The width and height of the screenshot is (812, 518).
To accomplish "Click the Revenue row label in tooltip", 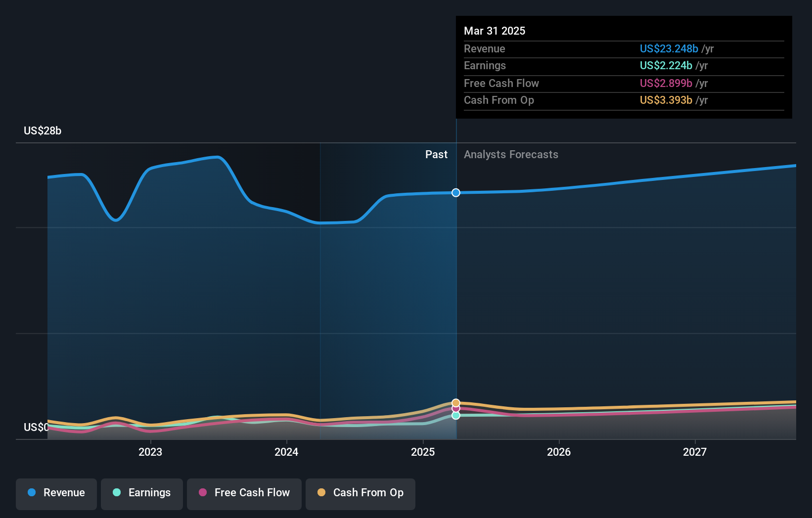I will [x=485, y=48].
